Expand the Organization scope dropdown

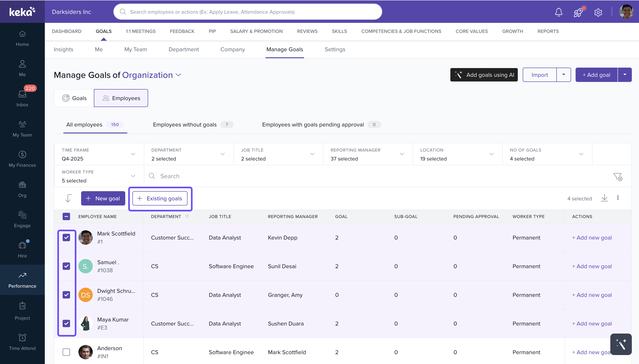178,75
